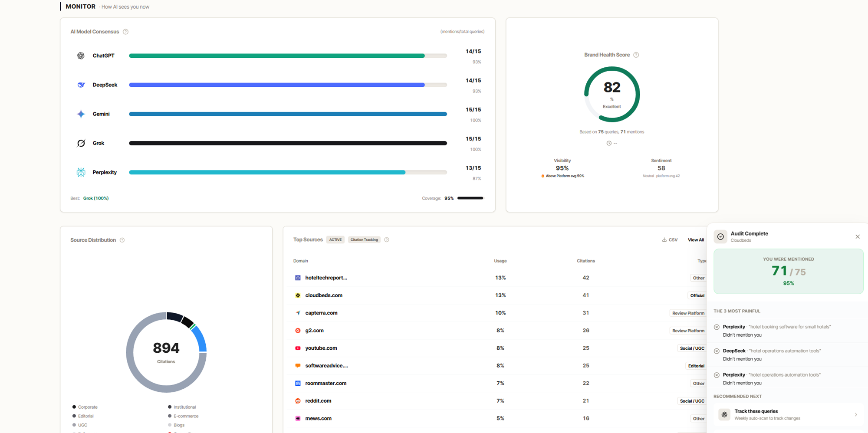The image size is (868, 433).
Task: Open Source Distribution help icon
Action: pos(122,240)
